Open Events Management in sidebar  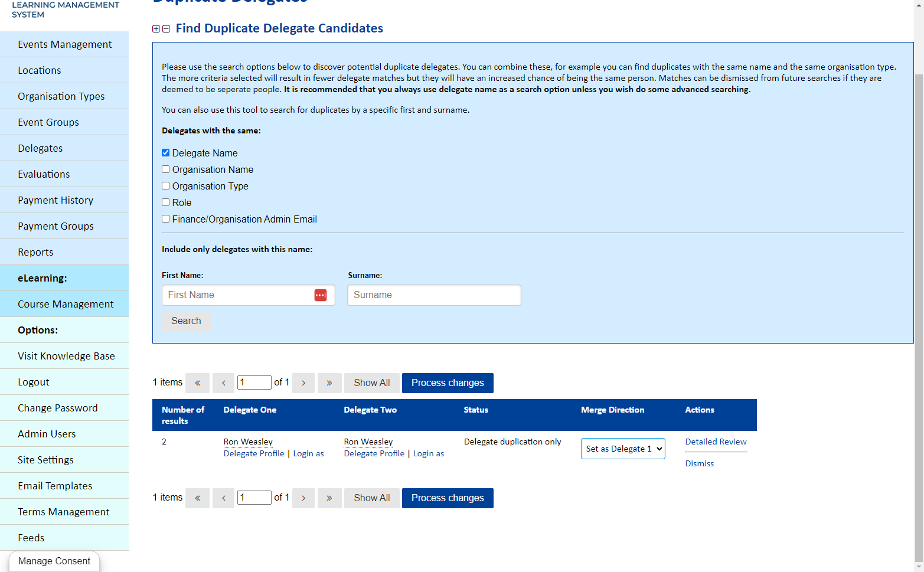[64, 44]
